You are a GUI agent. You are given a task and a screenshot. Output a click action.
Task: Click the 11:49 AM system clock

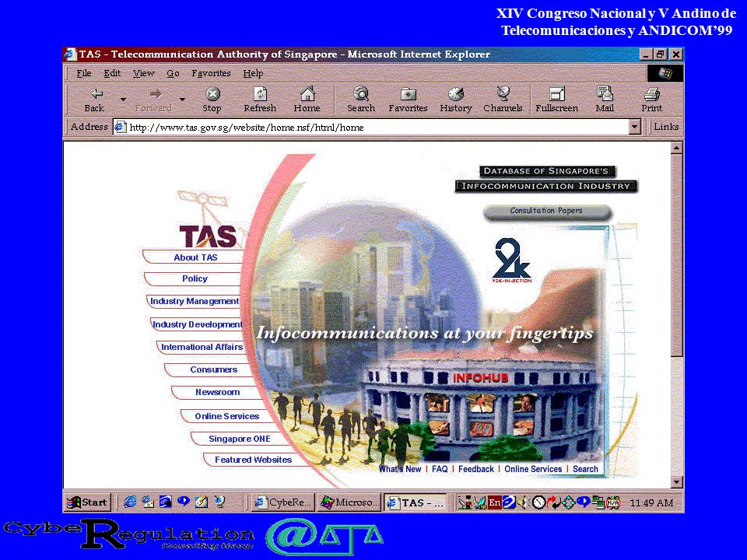(x=651, y=503)
